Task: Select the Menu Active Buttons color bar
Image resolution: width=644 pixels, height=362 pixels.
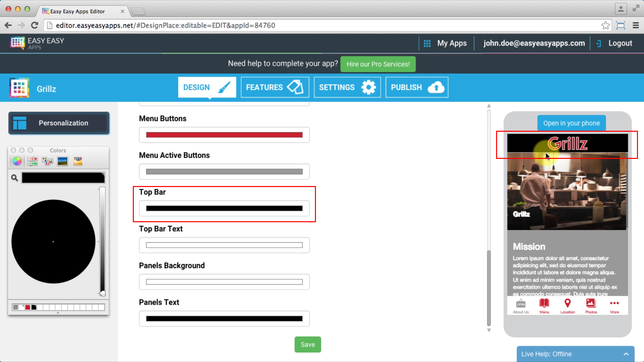Action: pos(224,172)
